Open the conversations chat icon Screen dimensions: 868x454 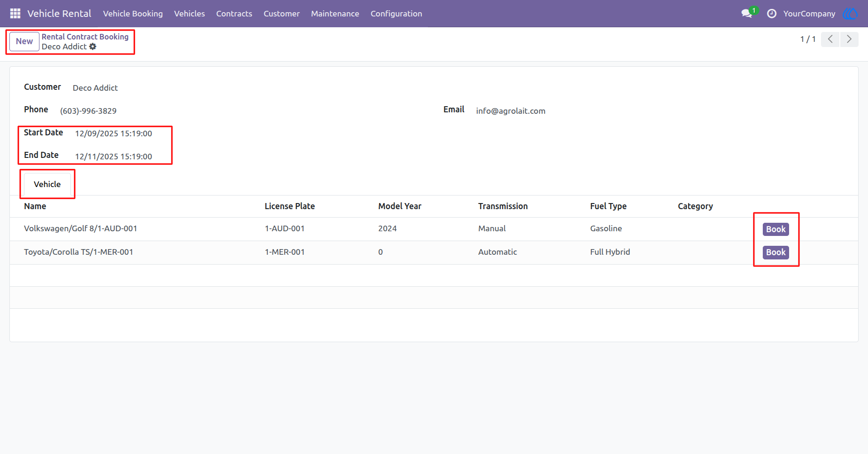point(747,14)
